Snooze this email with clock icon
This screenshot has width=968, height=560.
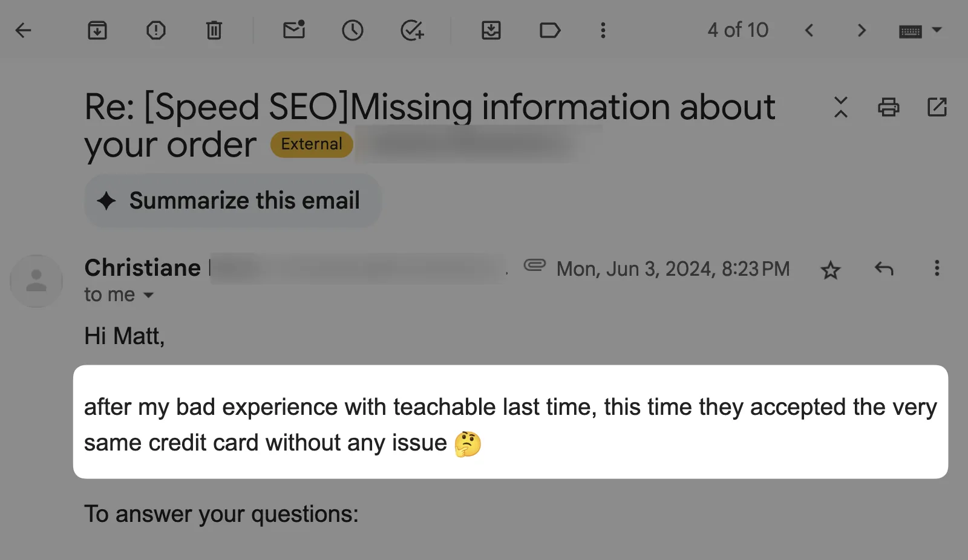pyautogui.click(x=353, y=30)
